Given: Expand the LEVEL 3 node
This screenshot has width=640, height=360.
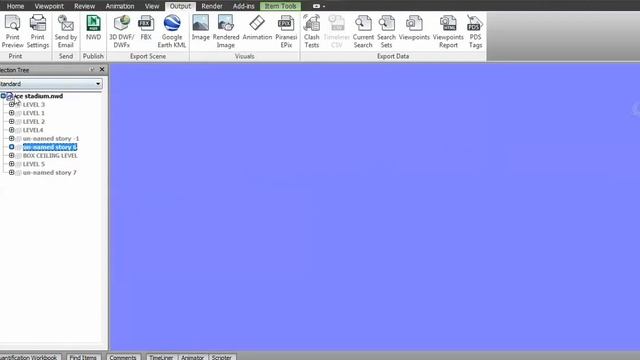Looking at the screenshot, I should (11, 104).
